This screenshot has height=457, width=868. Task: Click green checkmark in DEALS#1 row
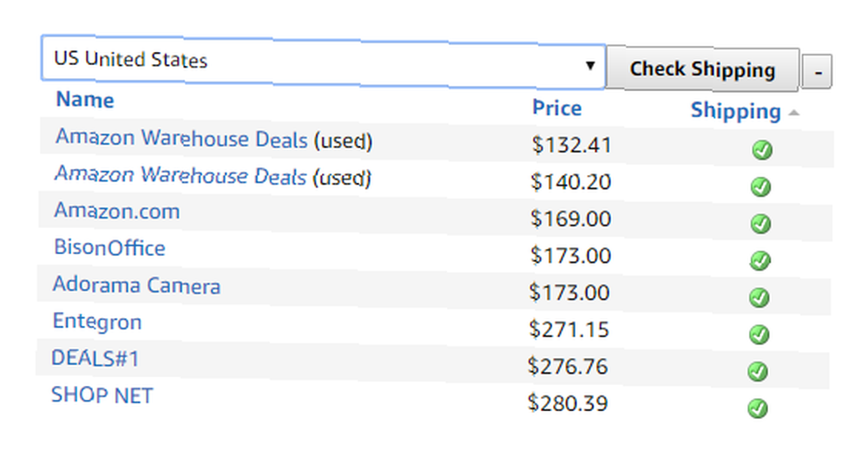click(758, 371)
